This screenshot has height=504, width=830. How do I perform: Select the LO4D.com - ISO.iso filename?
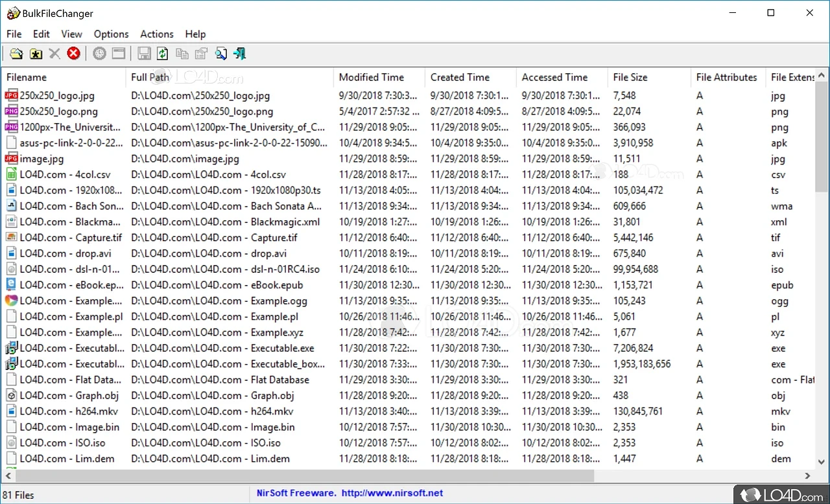(62, 443)
